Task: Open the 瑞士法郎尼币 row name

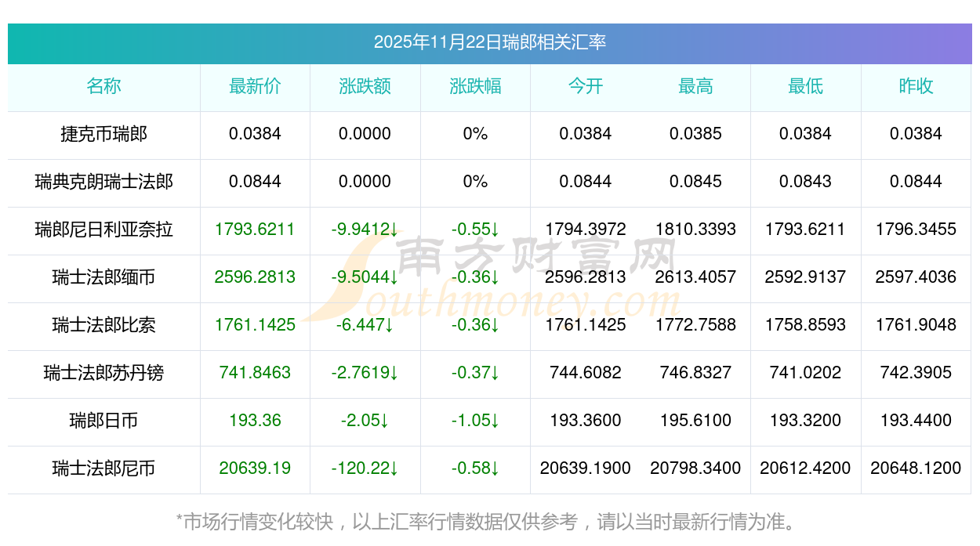Action: (103, 468)
